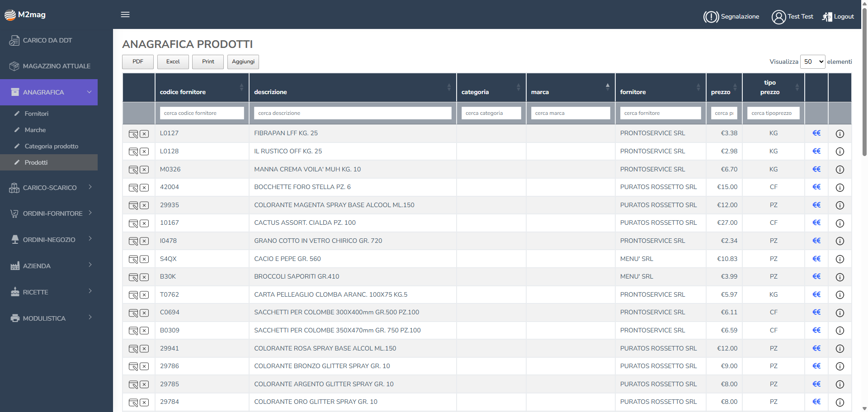This screenshot has height=412, width=868.
Task: Edit BROCCOLI SAPORITI GR.410 row icon
Action: click(x=133, y=277)
